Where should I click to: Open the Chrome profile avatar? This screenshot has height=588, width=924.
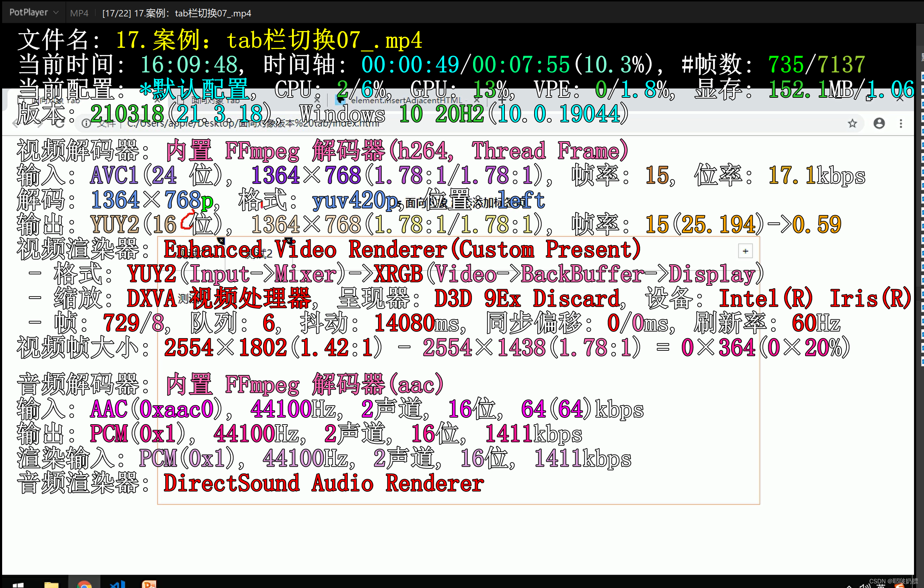879,123
